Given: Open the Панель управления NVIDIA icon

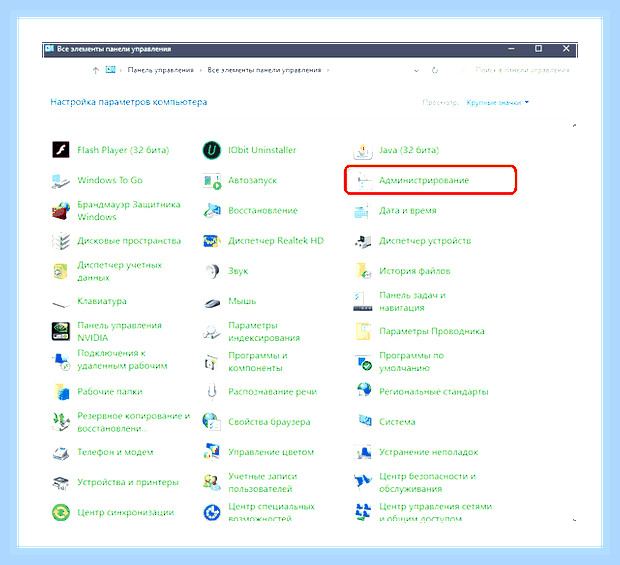Looking at the screenshot, I should point(61,331).
